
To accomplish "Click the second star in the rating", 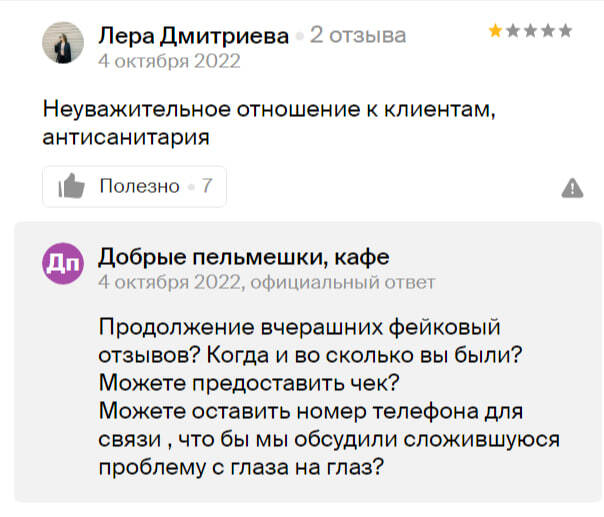I will coord(513,31).
